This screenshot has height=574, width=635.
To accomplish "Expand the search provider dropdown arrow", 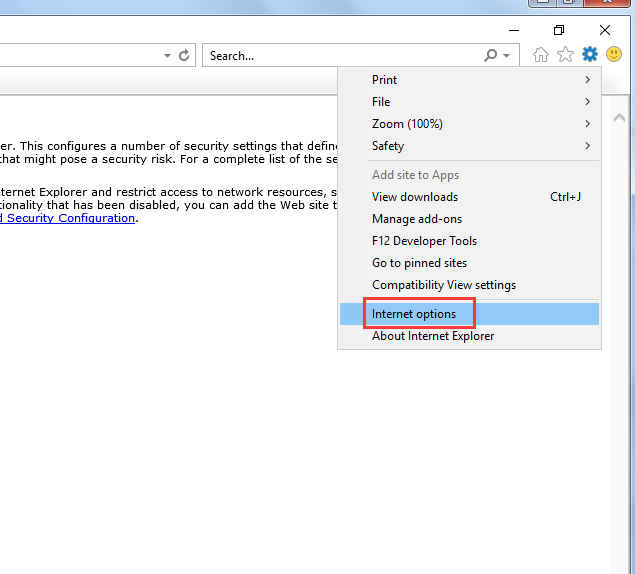I will coord(507,55).
